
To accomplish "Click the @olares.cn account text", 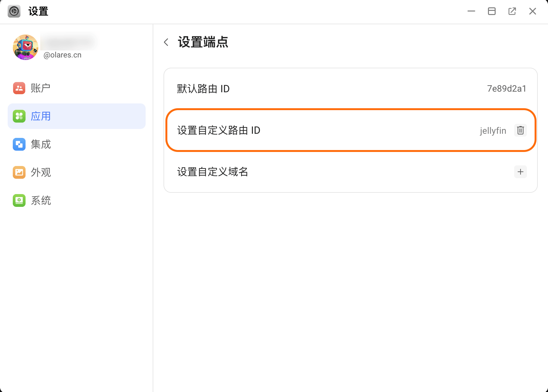I will (x=62, y=55).
